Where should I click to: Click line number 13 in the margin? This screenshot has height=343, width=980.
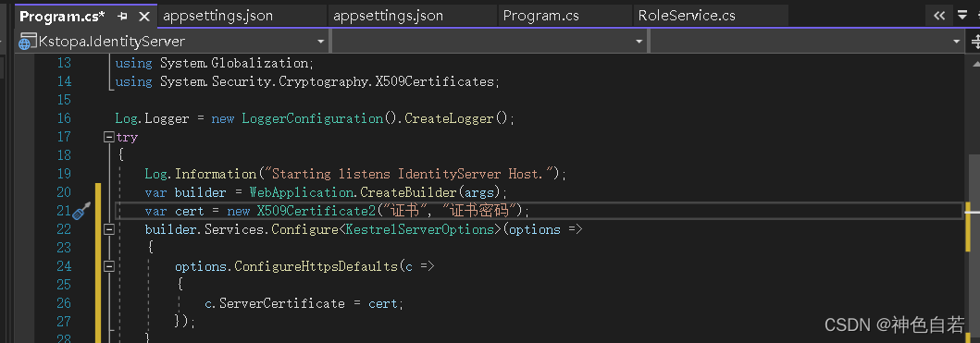click(64, 63)
